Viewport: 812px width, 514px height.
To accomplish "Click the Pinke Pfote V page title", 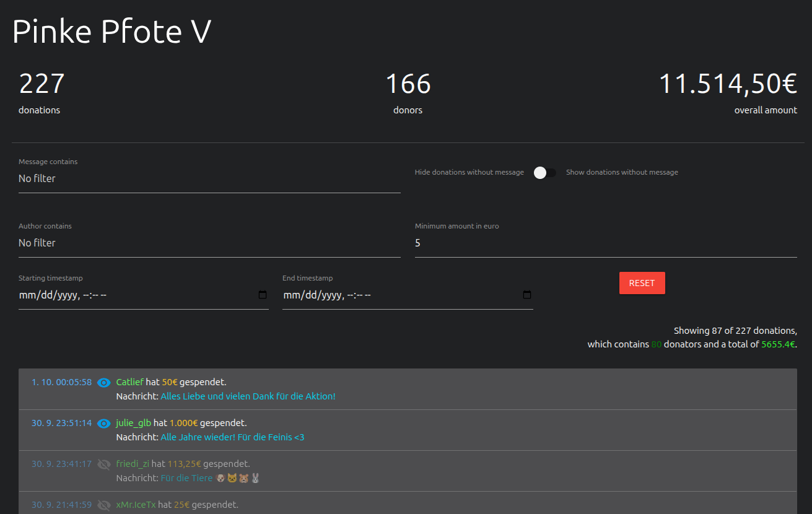I will pyautogui.click(x=111, y=32).
